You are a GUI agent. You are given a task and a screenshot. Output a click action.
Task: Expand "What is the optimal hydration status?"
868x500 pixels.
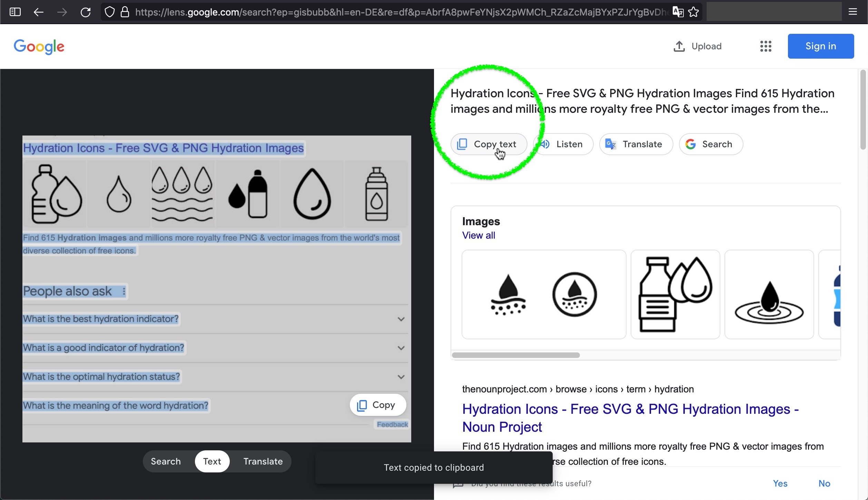tap(401, 377)
